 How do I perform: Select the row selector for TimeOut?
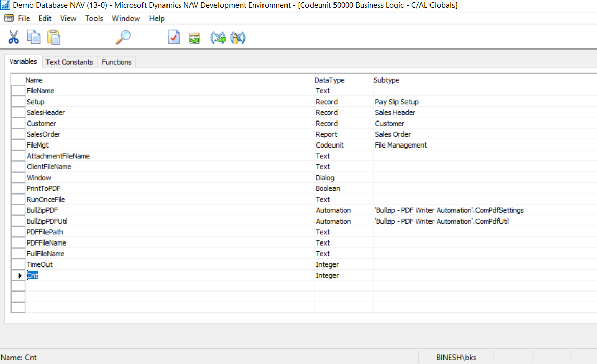click(18, 264)
